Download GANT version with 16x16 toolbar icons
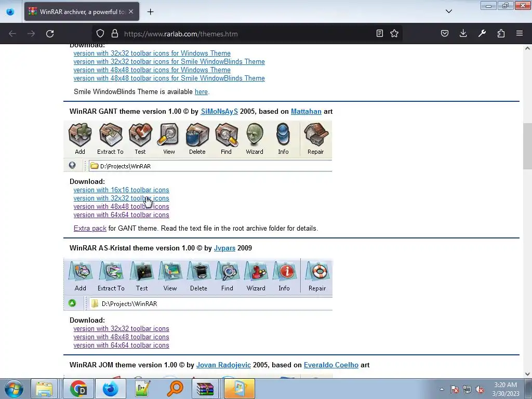The width and height of the screenshot is (532, 399). (x=121, y=190)
